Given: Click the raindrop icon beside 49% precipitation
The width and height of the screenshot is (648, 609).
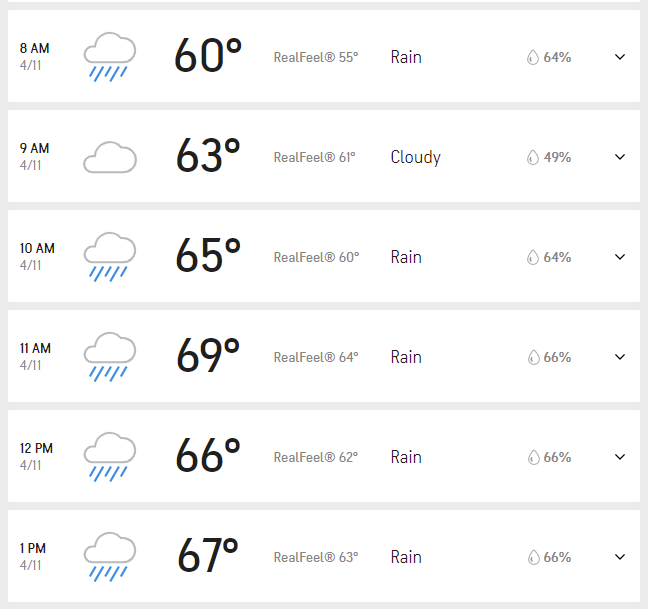Looking at the screenshot, I should coord(533,157).
